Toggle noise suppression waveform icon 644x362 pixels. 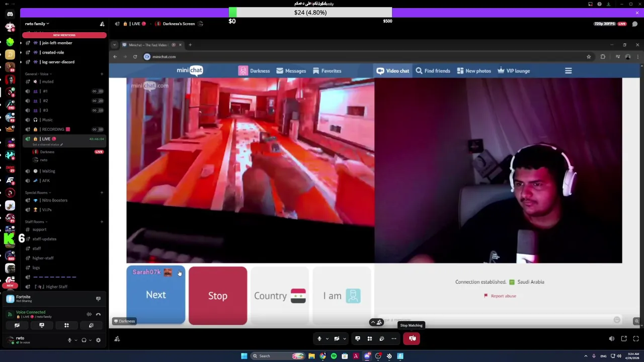(89, 315)
